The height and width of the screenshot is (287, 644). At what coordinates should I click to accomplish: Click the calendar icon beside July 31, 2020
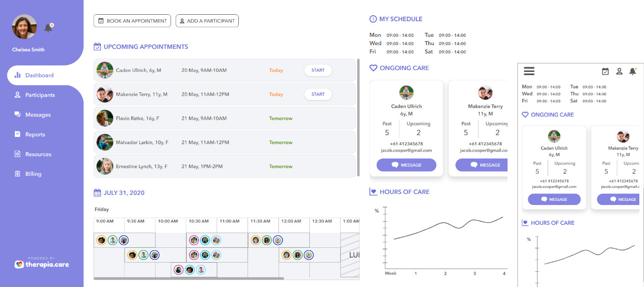click(97, 193)
